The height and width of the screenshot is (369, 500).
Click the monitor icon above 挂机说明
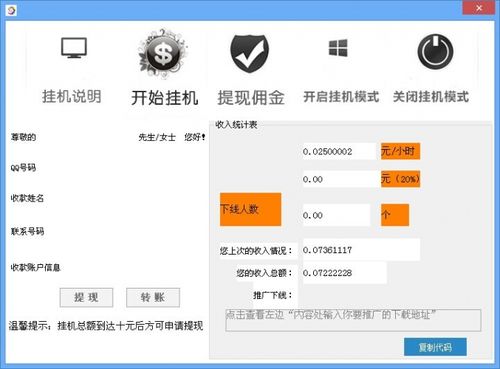(74, 48)
